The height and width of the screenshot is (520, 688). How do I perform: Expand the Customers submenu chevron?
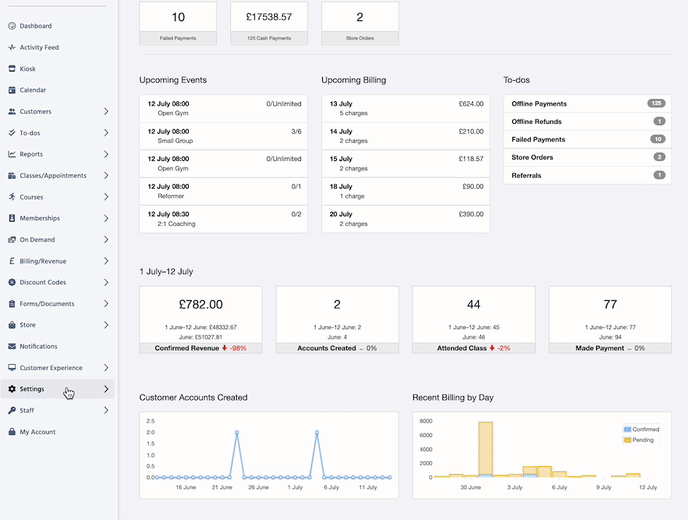(x=106, y=112)
